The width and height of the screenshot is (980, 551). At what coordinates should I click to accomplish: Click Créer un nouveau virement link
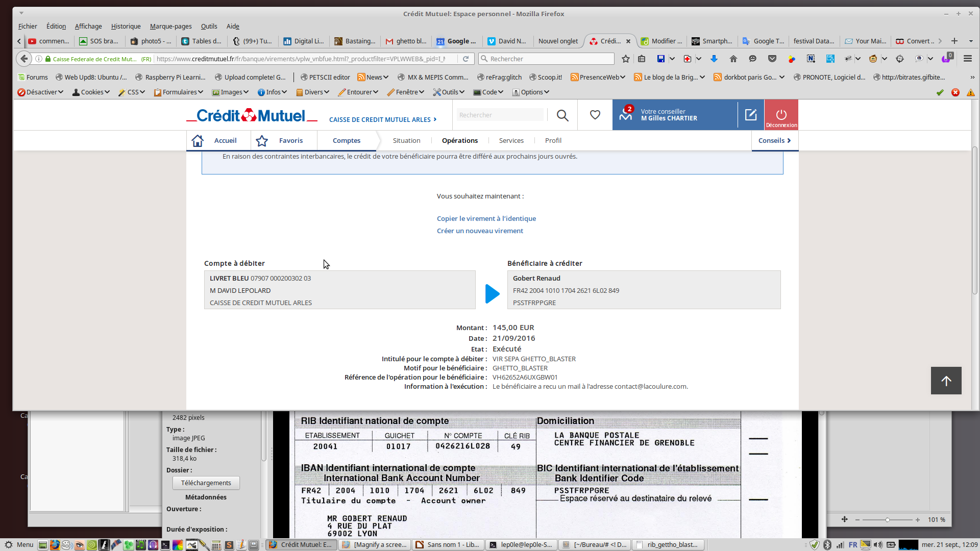[479, 231]
